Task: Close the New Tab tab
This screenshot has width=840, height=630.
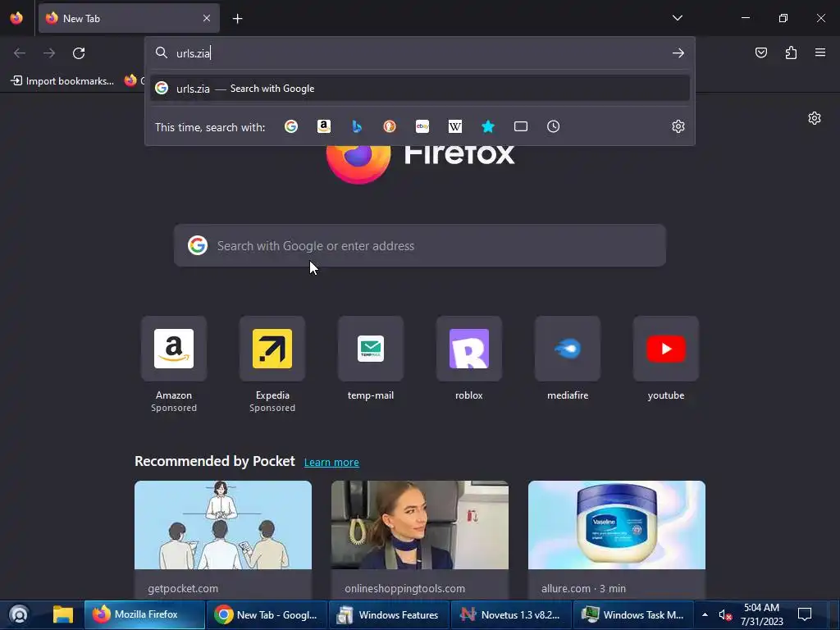Action: tap(207, 18)
